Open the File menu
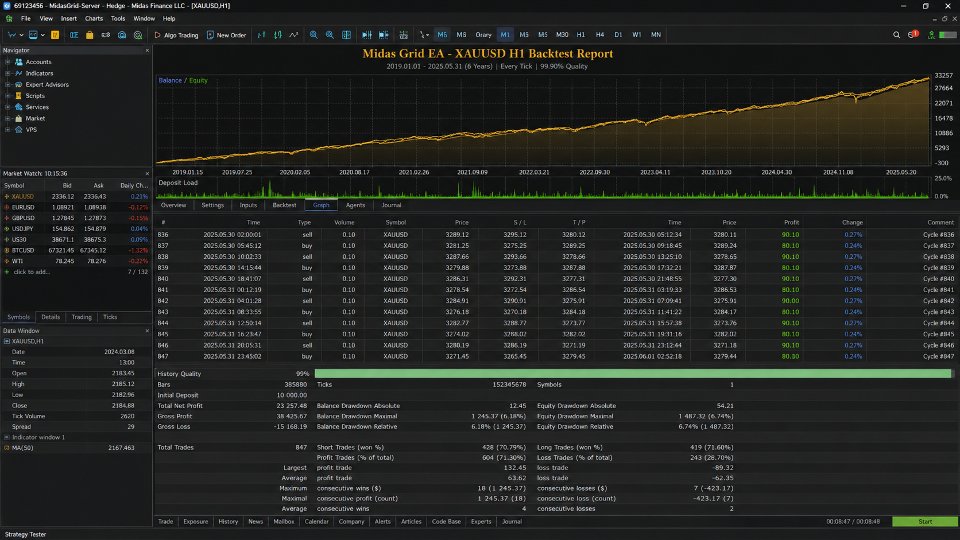Screen dimensions: 960x540 point(26,18)
